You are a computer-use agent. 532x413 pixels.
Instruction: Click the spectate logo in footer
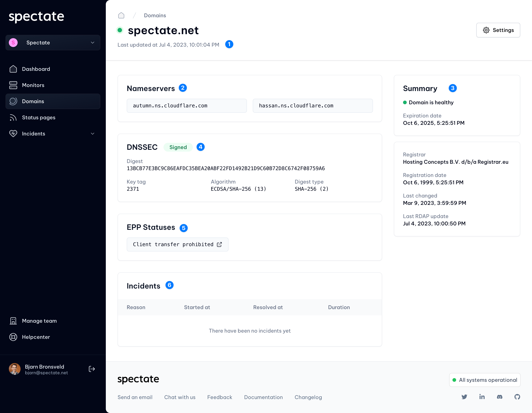click(x=138, y=379)
